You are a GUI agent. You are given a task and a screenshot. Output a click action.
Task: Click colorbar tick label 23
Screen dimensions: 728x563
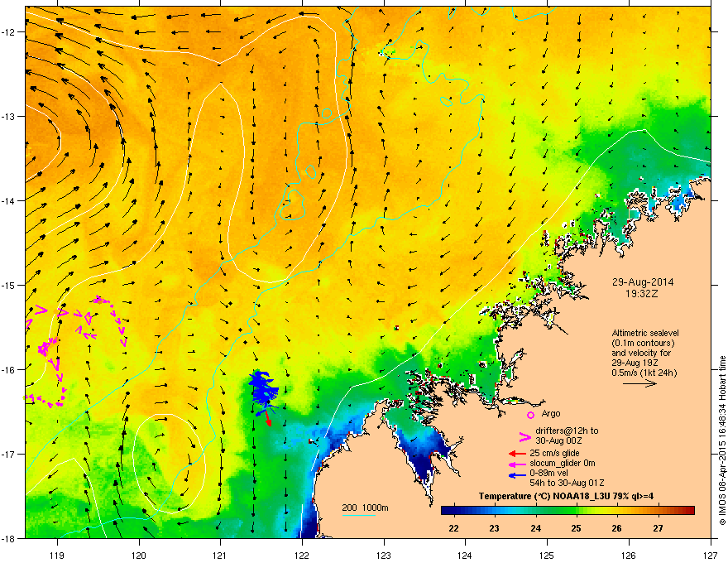(495, 528)
